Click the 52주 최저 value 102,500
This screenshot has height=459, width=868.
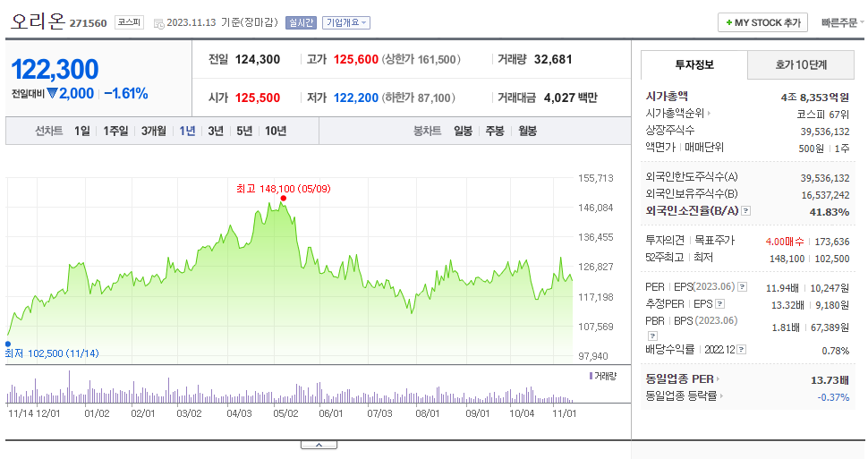[x=832, y=259]
